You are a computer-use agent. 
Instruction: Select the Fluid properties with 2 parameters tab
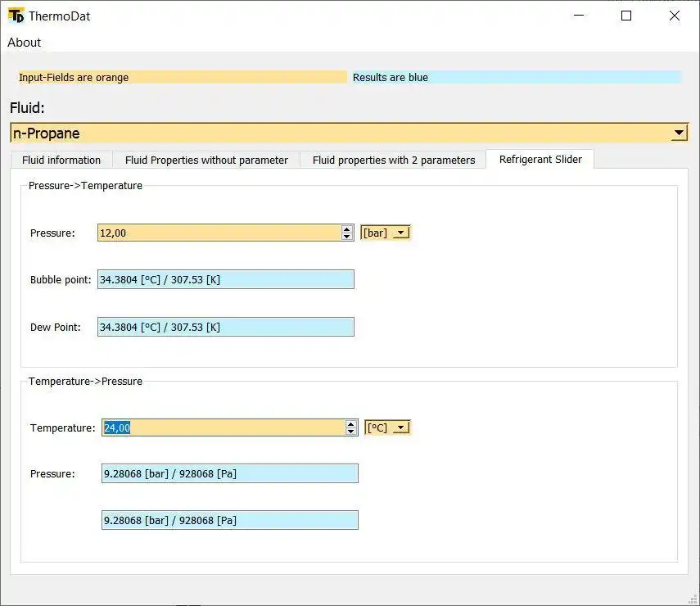(x=393, y=160)
